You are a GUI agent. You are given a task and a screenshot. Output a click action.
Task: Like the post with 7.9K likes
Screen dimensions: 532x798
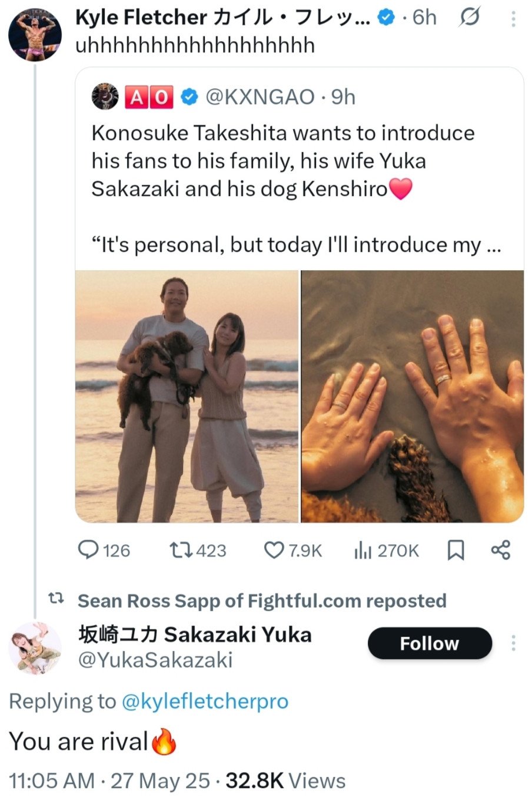(292, 551)
